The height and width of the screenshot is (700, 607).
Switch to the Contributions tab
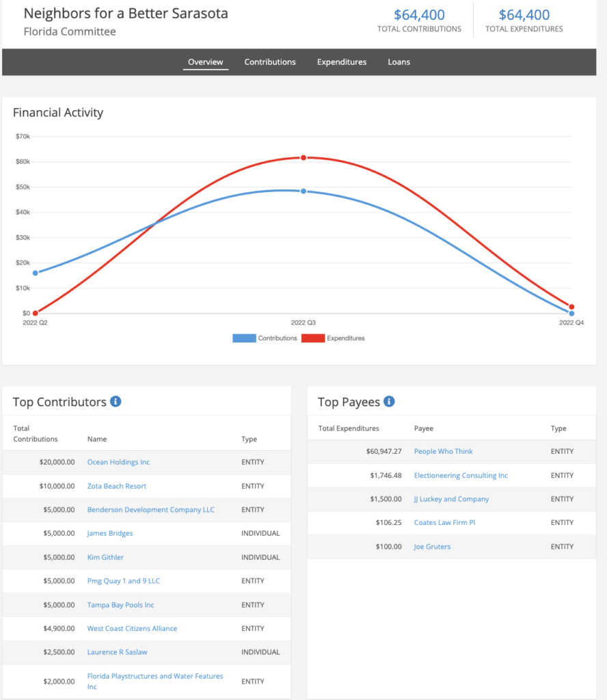coord(270,62)
